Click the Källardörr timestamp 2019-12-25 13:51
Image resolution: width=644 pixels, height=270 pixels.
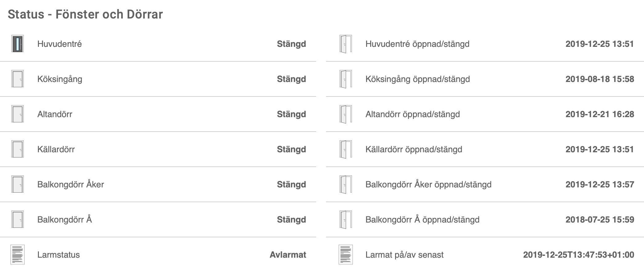coord(600,149)
